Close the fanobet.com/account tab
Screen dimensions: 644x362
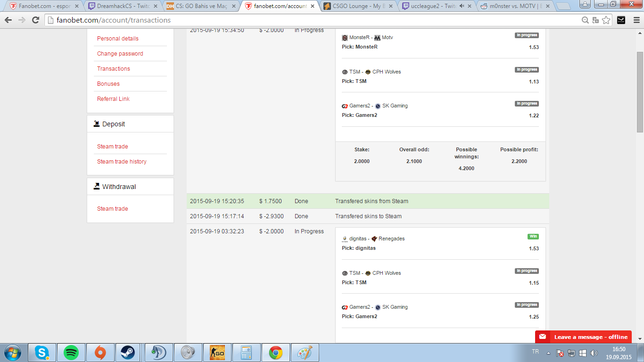tap(312, 6)
